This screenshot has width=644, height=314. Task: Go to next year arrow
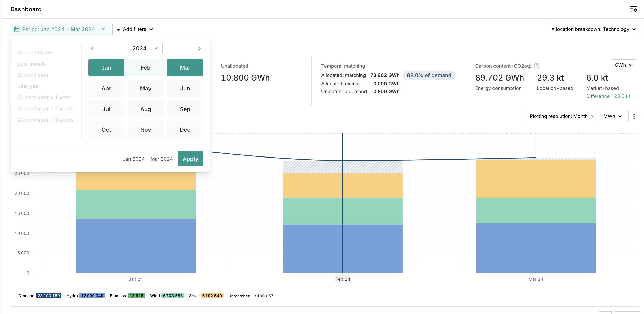(x=199, y=48)
